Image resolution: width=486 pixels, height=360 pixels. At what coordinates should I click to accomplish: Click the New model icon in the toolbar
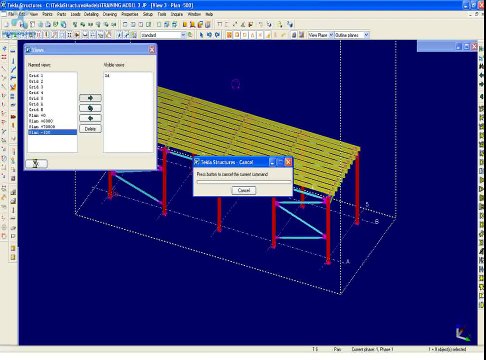[6, 24]
